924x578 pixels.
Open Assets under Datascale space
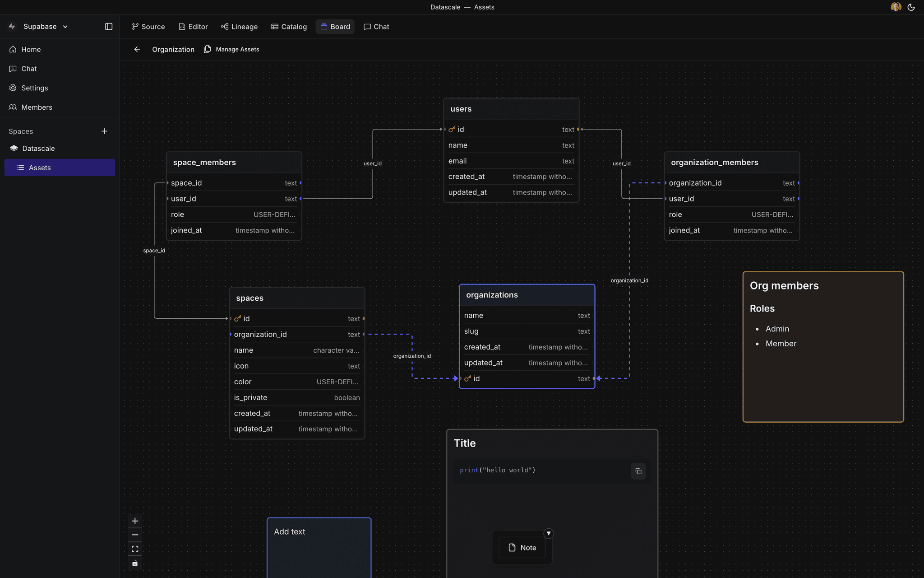tap(40, 168)
